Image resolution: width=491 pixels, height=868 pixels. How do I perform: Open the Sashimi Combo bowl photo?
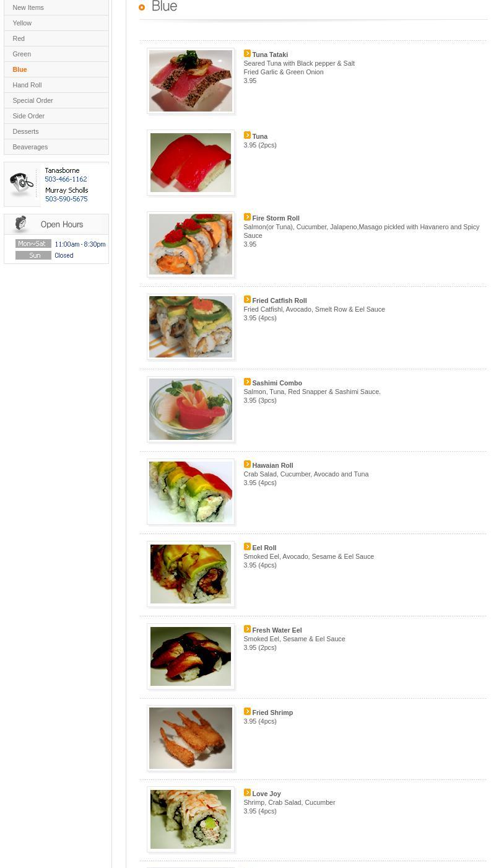coord(191,410)
